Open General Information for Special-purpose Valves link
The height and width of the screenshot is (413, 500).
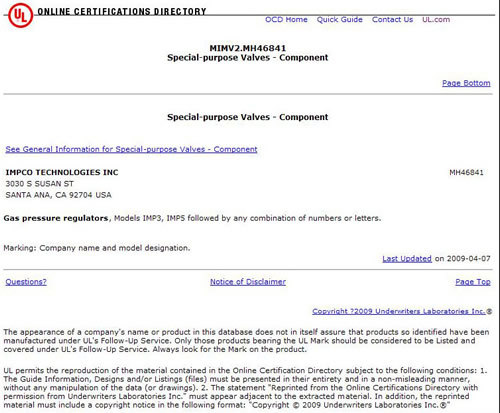[x=131, y=149]
